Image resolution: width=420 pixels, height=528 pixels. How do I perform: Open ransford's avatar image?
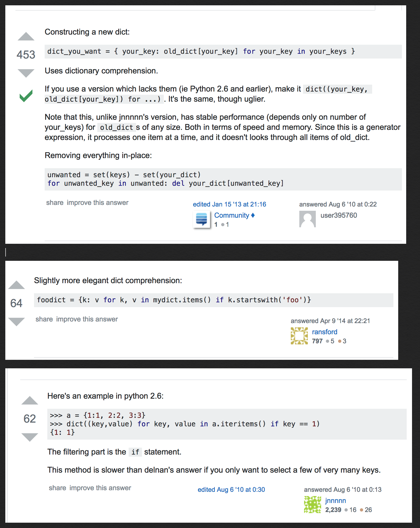pyautogui.click(x=299, y=336)
